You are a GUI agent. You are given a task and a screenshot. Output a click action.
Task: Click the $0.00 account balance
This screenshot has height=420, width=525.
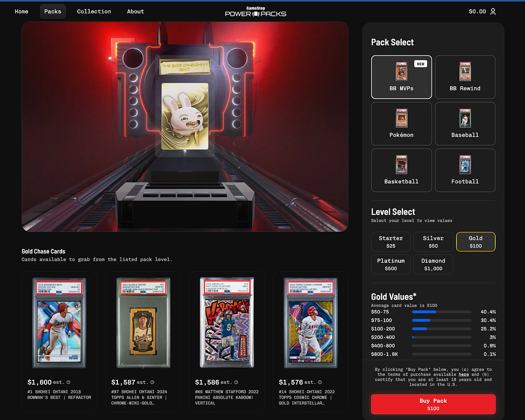(x=477, y=11)
